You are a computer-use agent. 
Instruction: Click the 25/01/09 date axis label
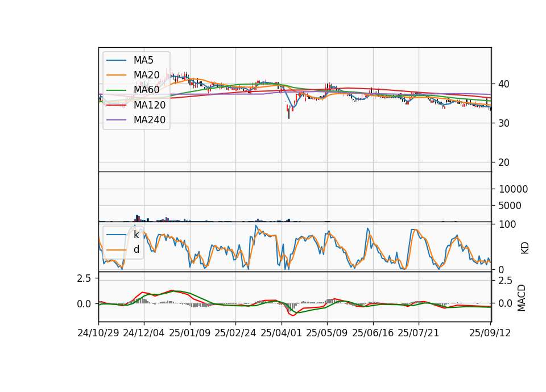190,333
